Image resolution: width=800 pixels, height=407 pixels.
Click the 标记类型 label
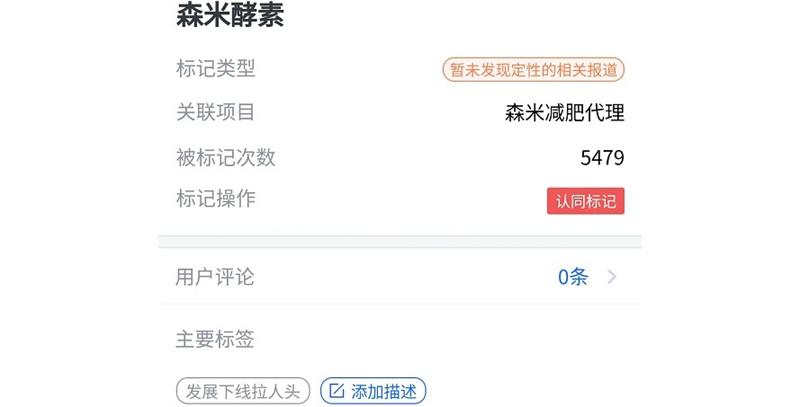216,68
